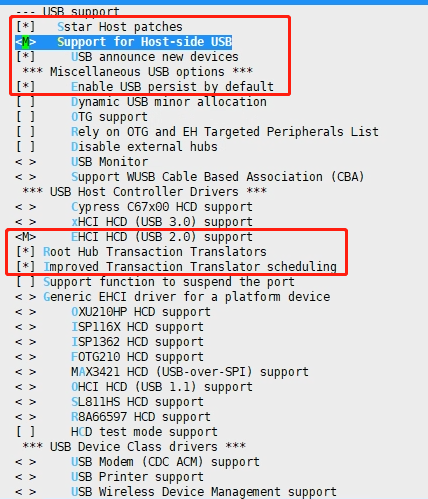Toggle the Sstar Host patches checkbox

coord(99,27)
